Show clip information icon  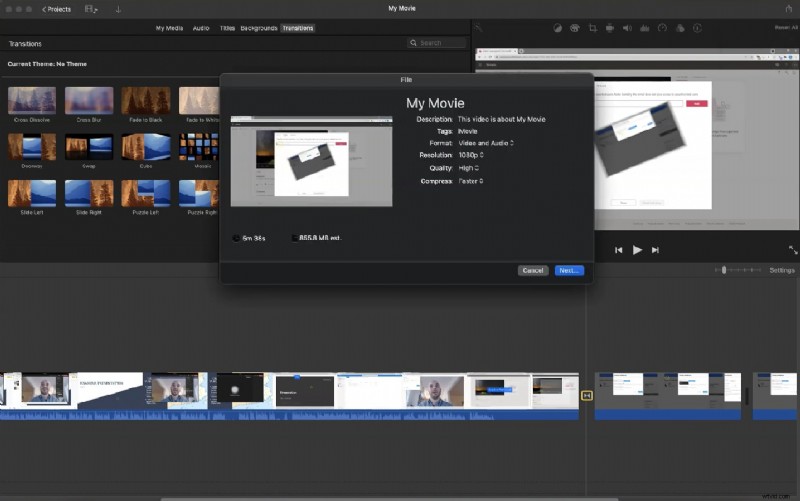click(697, 28)
